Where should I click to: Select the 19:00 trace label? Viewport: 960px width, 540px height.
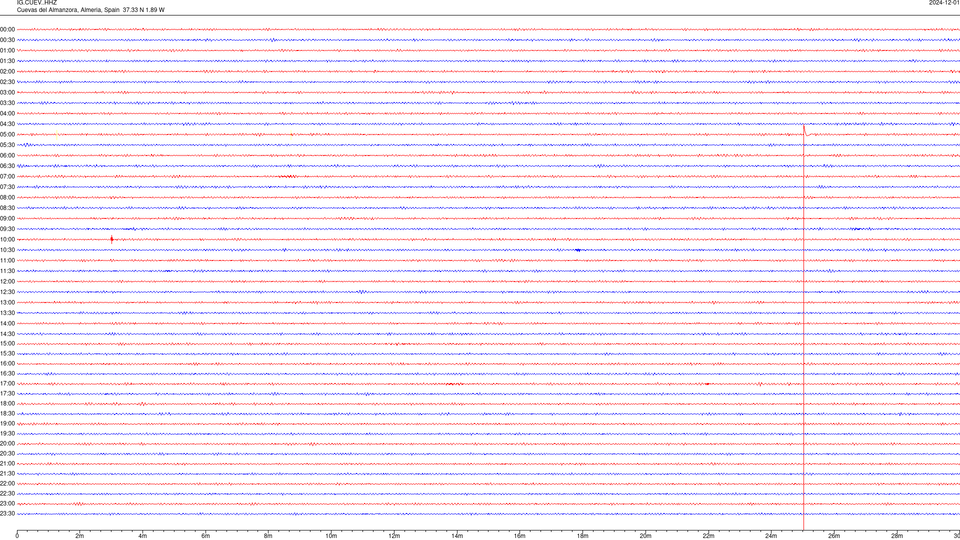(7, 424)
